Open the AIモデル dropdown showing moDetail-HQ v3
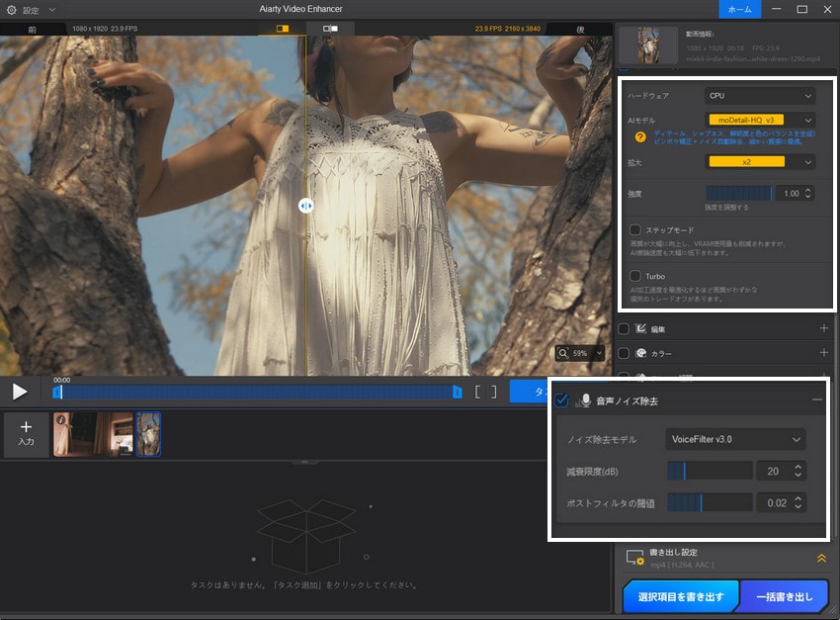Viewport: 840px width, 620px height. 759,119
